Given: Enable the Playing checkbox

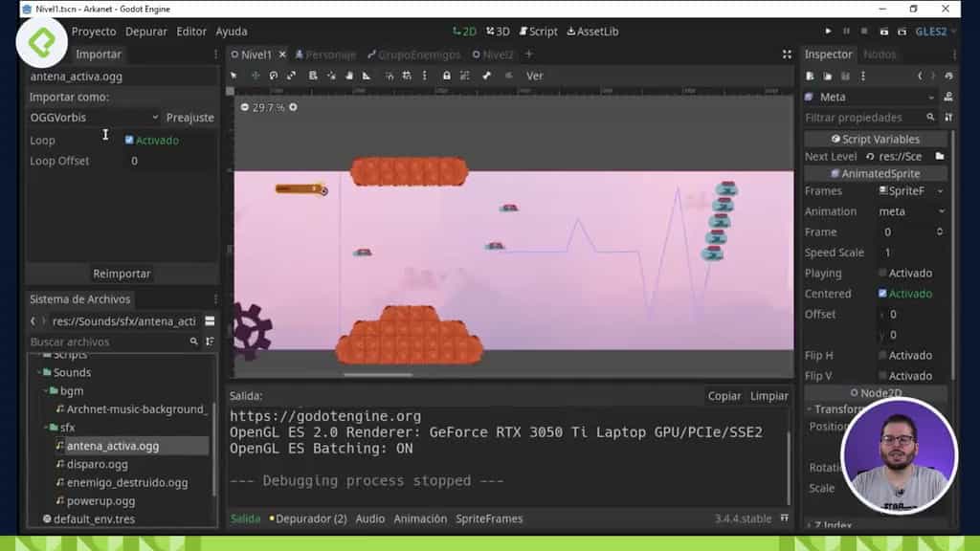Looking at the screenshot, I should coord(882,273).
